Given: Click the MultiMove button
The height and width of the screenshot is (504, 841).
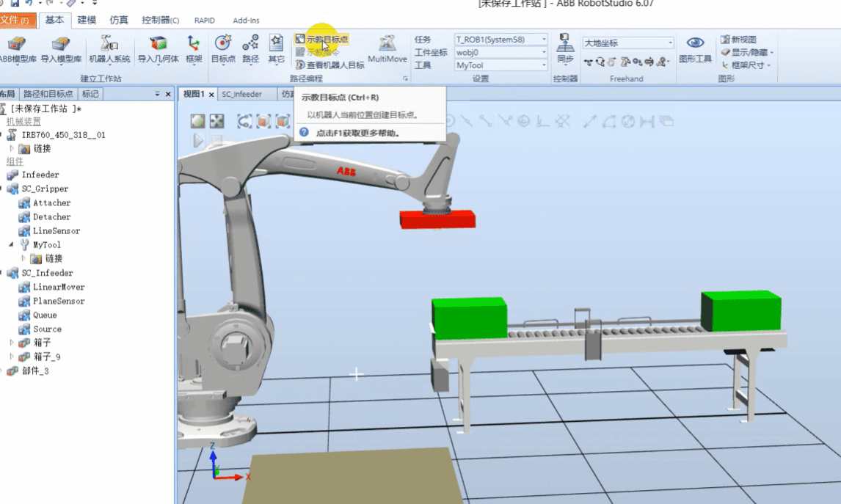Looking at the screenshot, I should coord(387,49).
